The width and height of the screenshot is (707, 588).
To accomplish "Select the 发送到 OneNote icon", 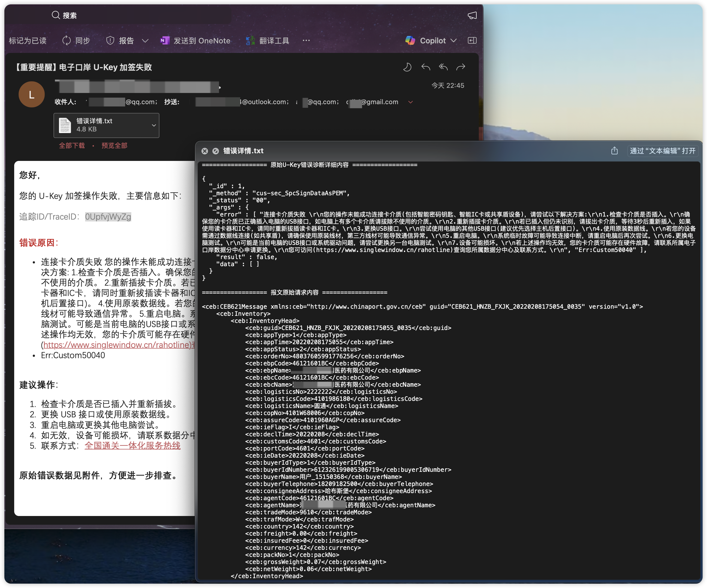I will coord(165,40).
